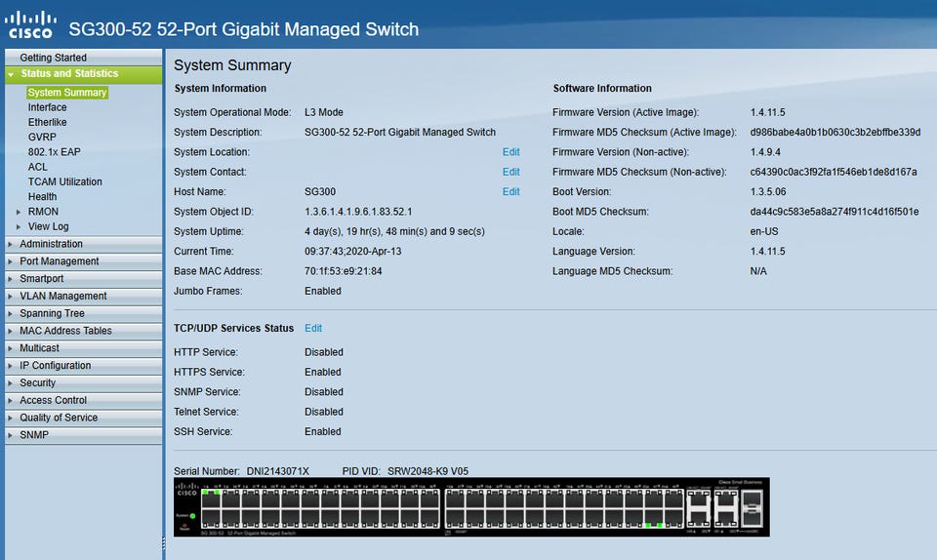
Task: Click the first top-left port with a green LED
Action: (211, 500)
